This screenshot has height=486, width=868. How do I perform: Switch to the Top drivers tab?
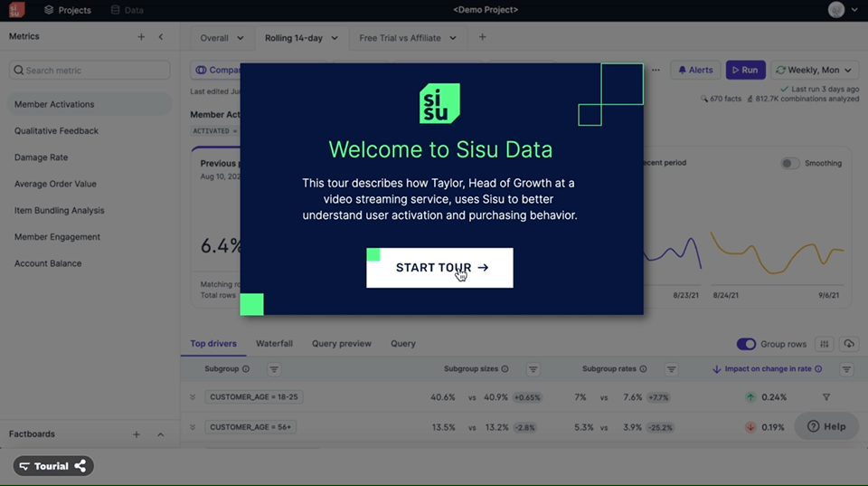[x=213, y=344]
